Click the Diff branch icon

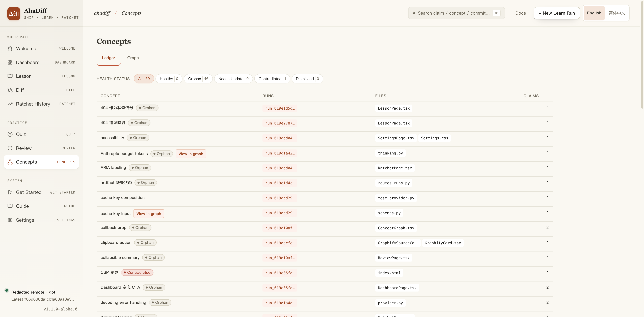click(10, 90)
